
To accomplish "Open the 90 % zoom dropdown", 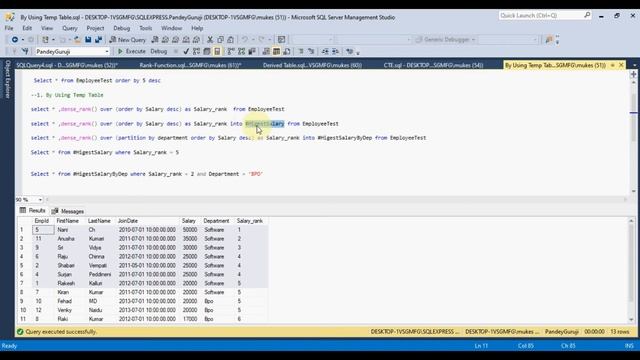I will point(40,200).
